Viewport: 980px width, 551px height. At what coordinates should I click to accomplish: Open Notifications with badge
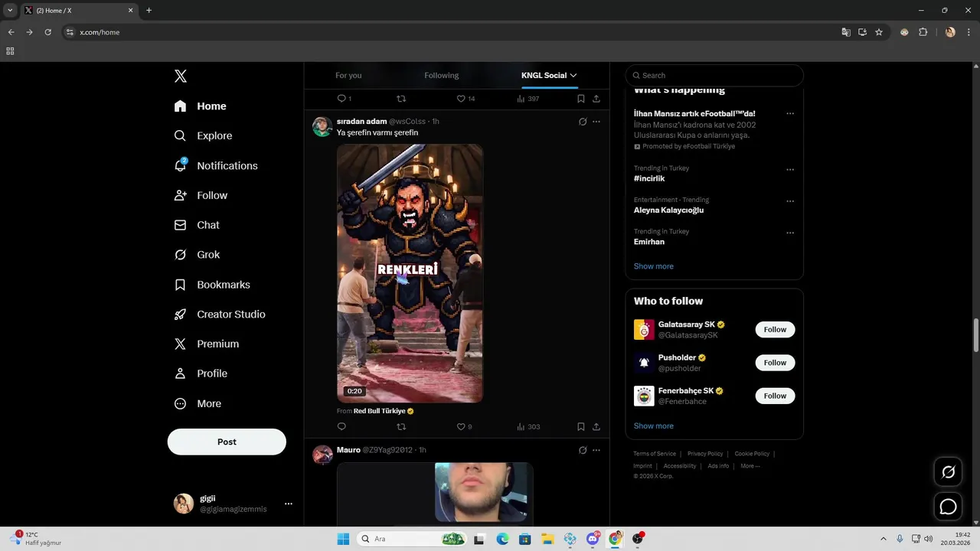pos(216,166)
